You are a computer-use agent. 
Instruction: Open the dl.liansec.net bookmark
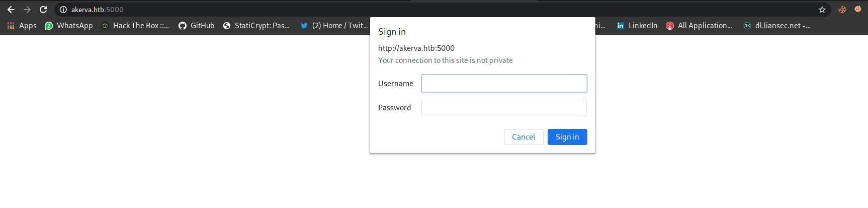pyautogui.click(x=777, y=26)
